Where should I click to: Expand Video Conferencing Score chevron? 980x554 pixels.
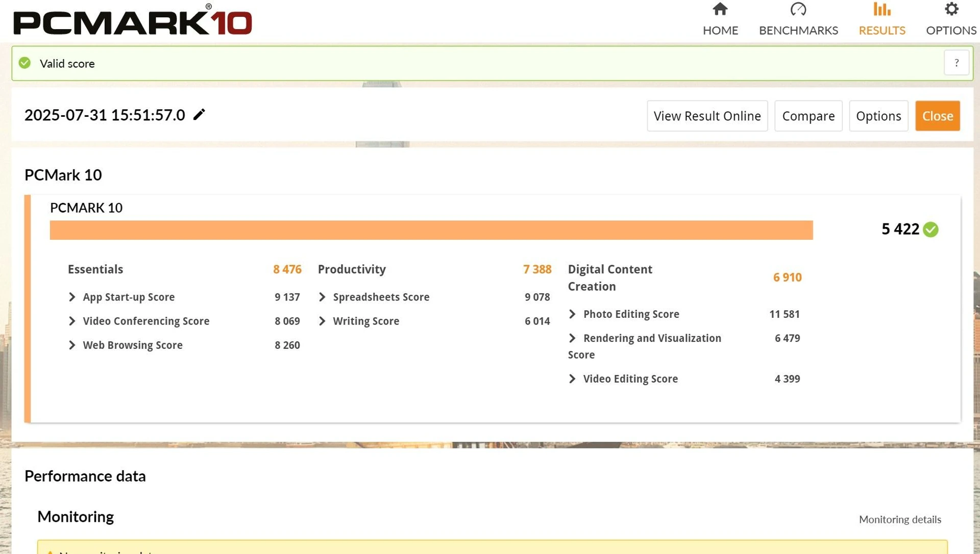(72, 321)
